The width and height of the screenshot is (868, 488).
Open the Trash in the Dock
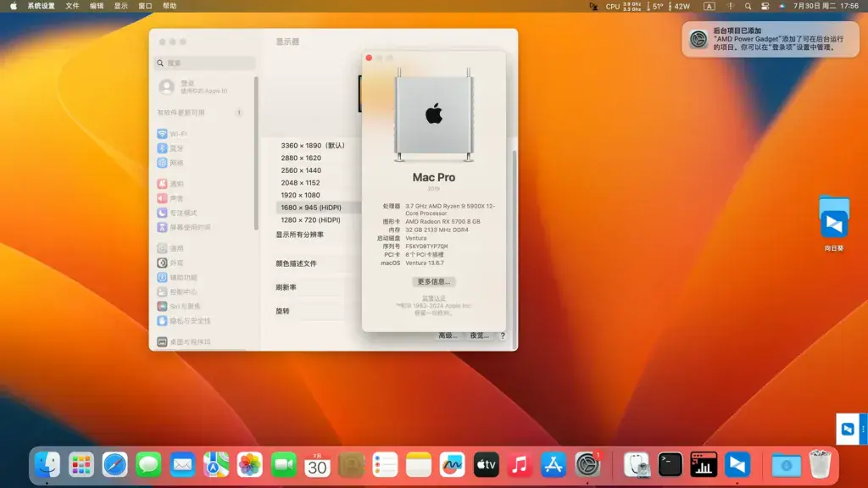click(x=820, y=465)
